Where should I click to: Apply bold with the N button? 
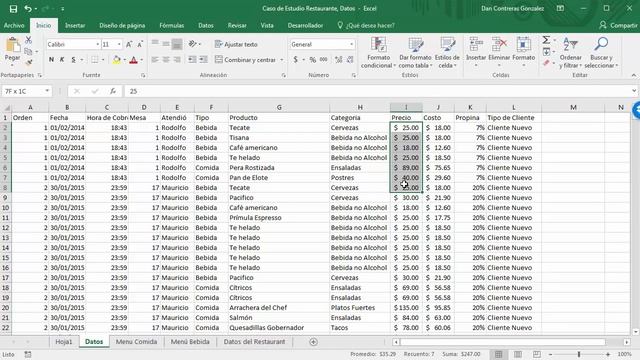pyautogui.click(x=51, y=60)
